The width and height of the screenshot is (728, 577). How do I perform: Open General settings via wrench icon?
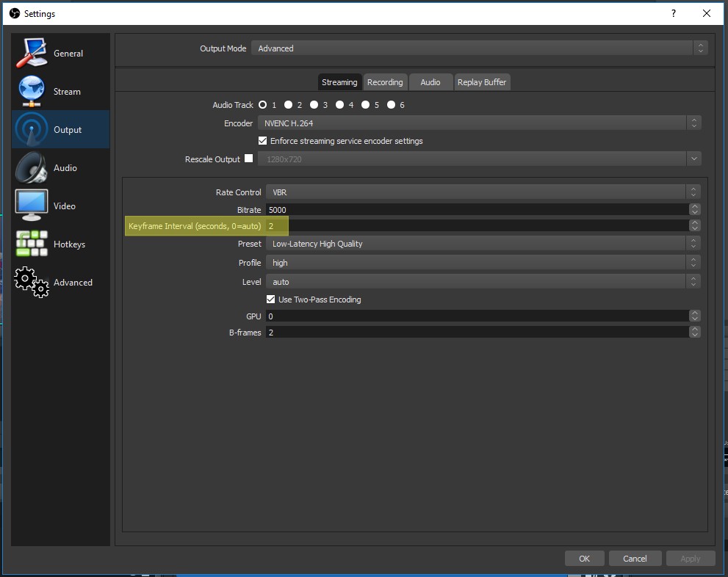pyautogui.click(x=32, y=53)
